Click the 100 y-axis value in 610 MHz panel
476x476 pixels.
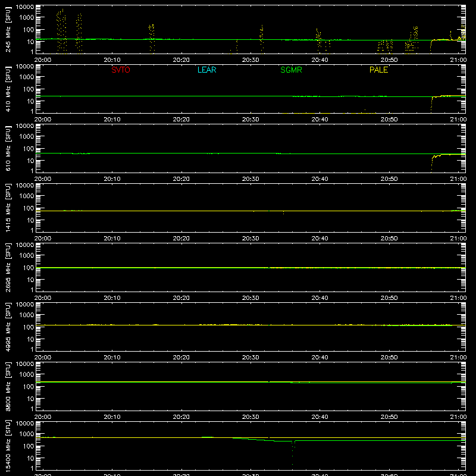[29, 149]
